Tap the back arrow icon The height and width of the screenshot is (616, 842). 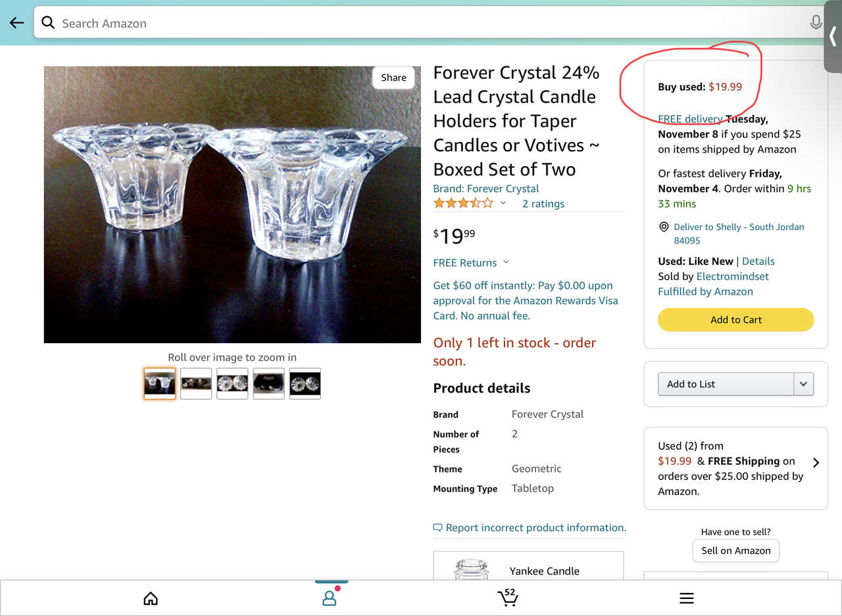[x=16, y=23]
